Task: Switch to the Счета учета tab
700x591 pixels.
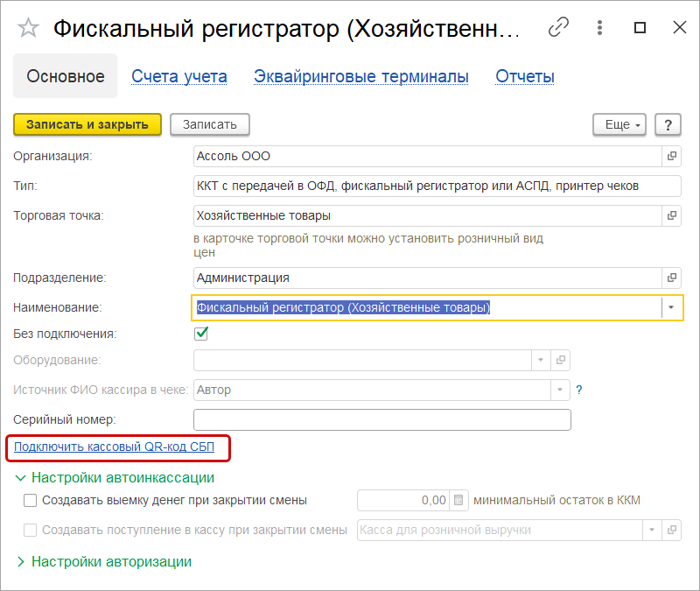Action: (x=179, y=76)
